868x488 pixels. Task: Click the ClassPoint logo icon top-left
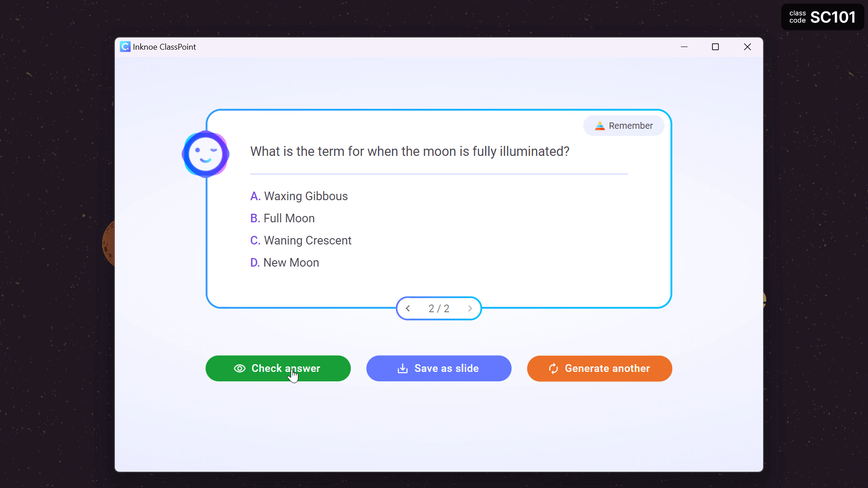[x=125, y=47]
